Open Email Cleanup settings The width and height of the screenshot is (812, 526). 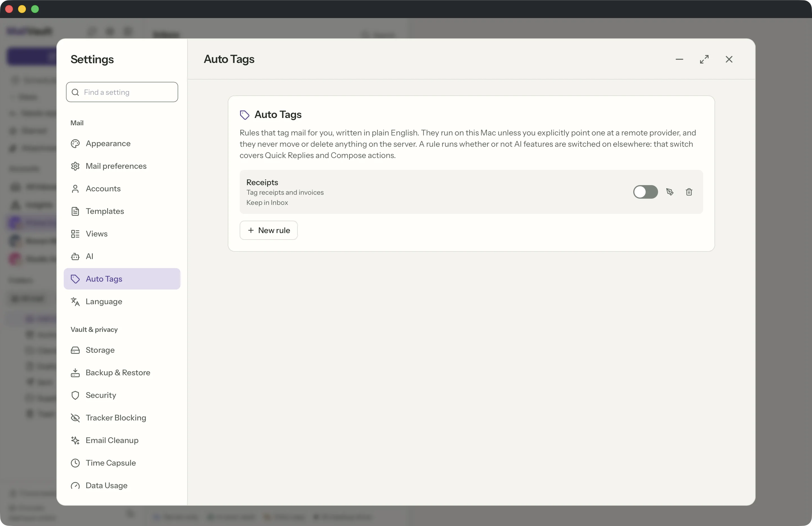(x=122, y=440)
